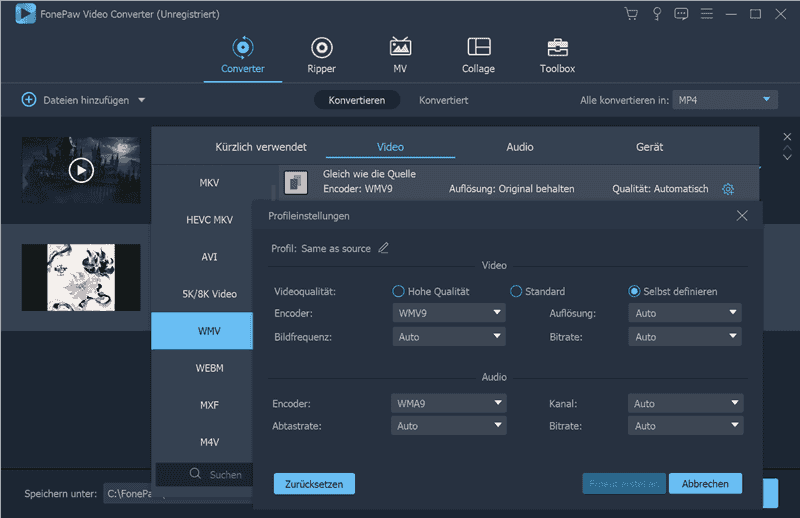Click the Abbrechen button
The width and height of the screenshot is (800, 518).
705,483
